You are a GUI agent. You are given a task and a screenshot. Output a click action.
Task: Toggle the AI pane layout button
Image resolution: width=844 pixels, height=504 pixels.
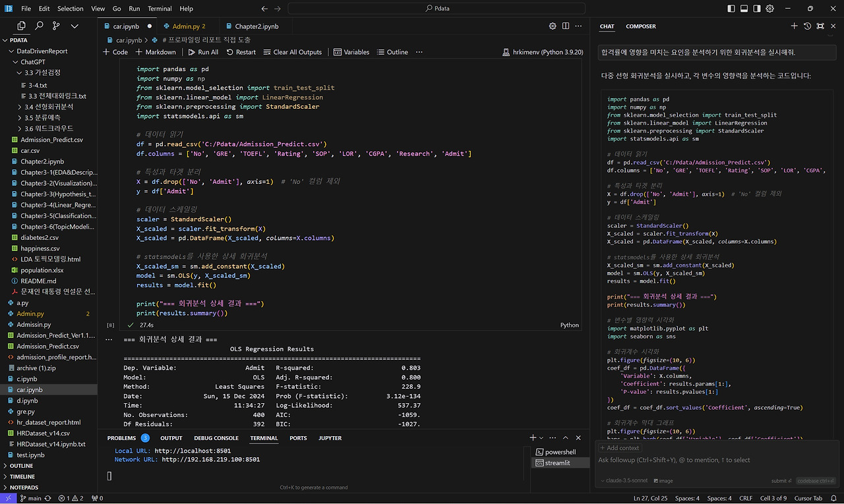(757, 9)
